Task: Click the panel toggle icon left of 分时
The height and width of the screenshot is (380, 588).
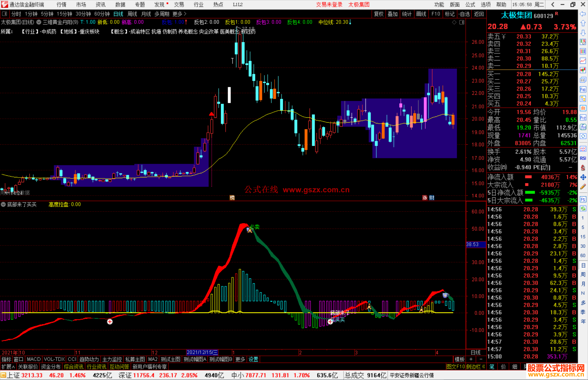Action: pyautogui.click(x=5, y=14)
